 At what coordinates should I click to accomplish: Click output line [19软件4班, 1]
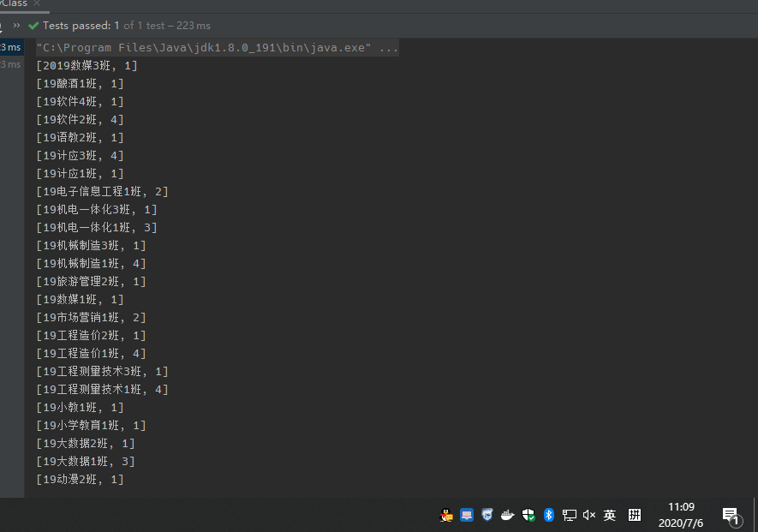point(81,102)
